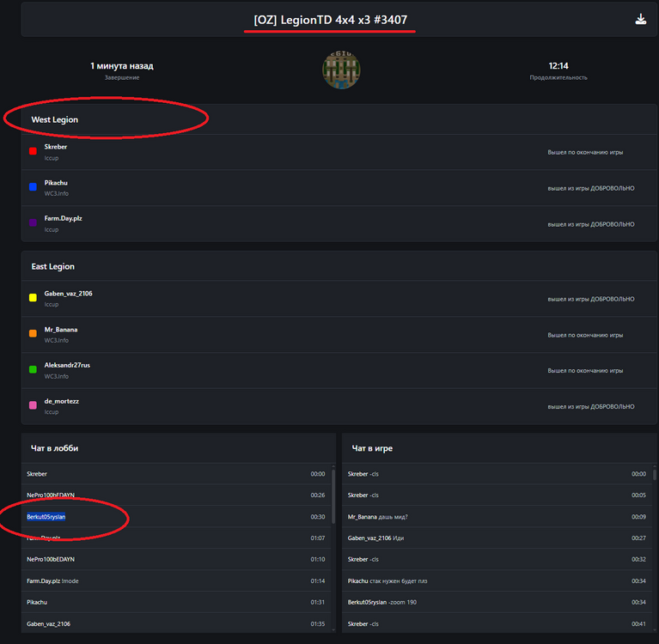Click the lobby chat scrollbar
The image size is (659, 644).
pos(333,483)
